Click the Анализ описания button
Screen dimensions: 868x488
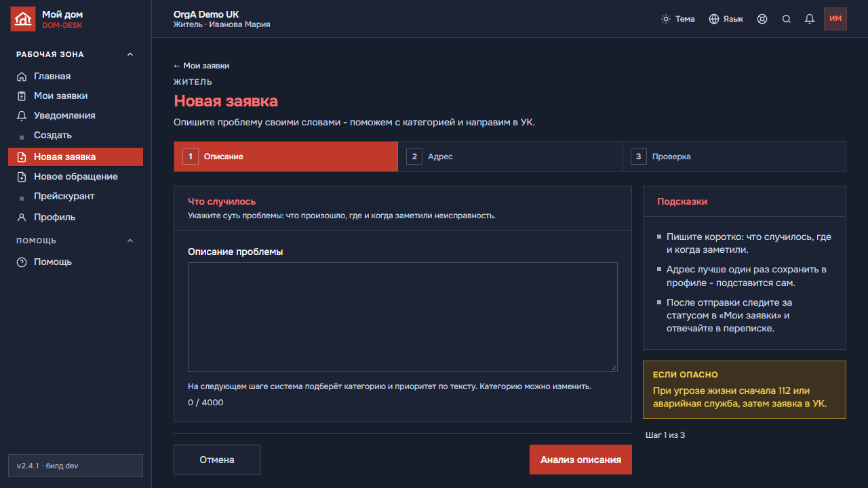580,460
